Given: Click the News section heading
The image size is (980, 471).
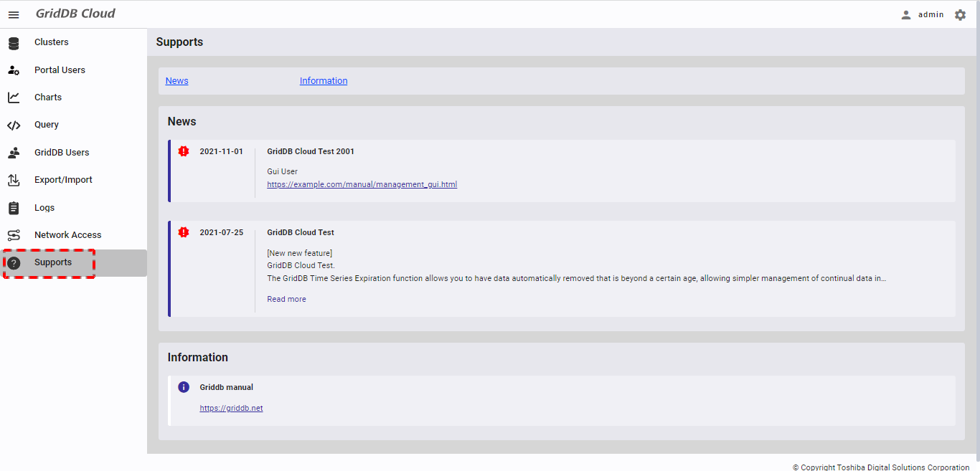Looking at the screenshot, I should click(182, 122).
